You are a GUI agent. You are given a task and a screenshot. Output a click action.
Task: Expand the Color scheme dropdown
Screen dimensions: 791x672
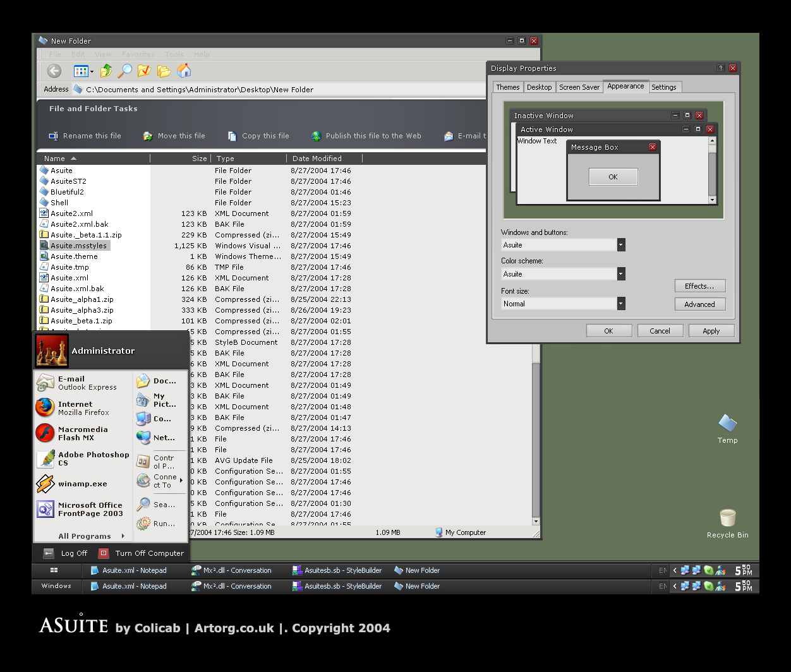620,273
